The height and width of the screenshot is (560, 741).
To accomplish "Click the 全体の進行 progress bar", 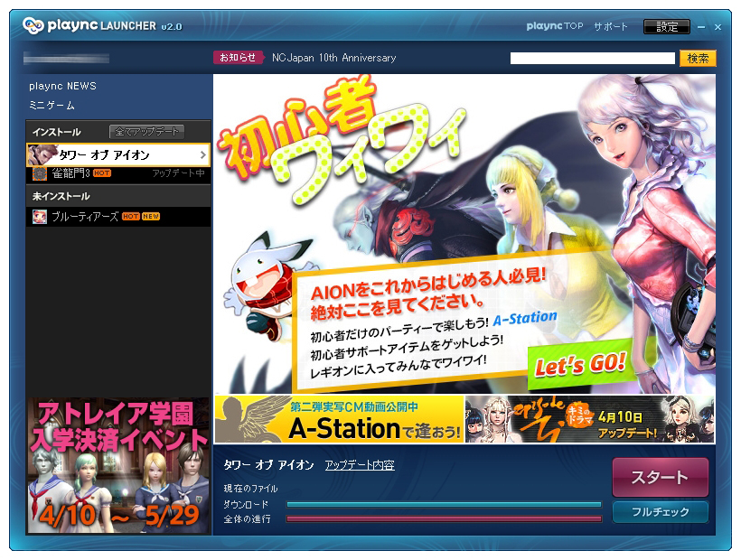I will pos(445,519).
